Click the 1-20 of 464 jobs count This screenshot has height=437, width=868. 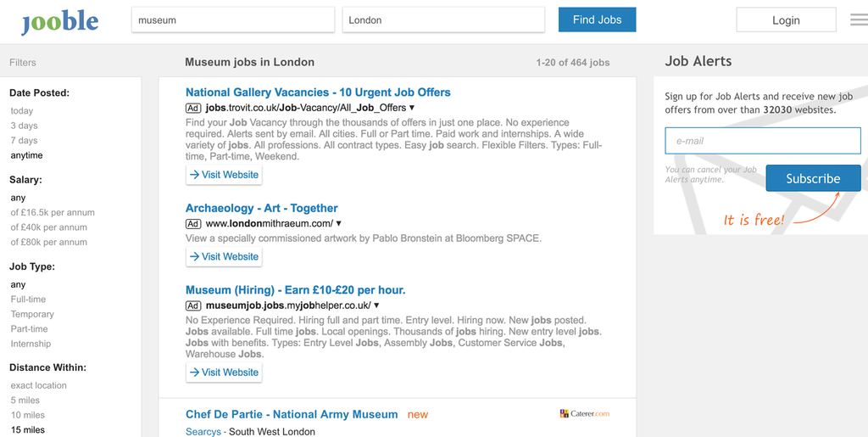pyautogui.click(x=572, y=63)
